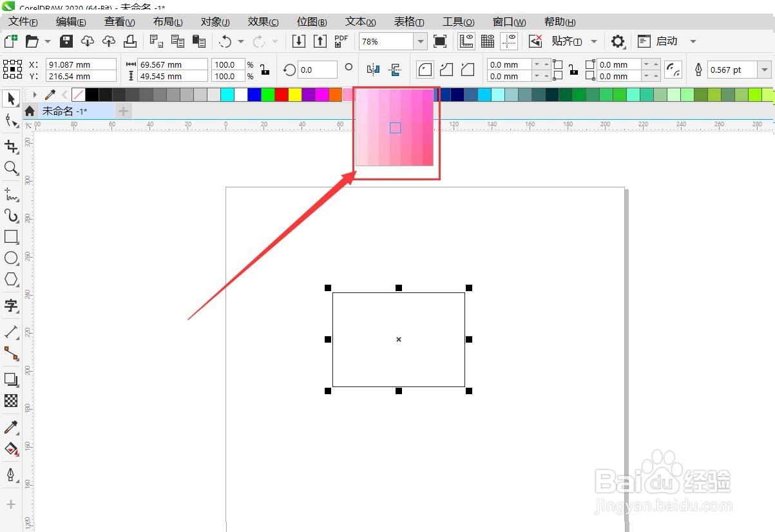Open the 文件 menu
775x532 pixels.
pos(23,22)
